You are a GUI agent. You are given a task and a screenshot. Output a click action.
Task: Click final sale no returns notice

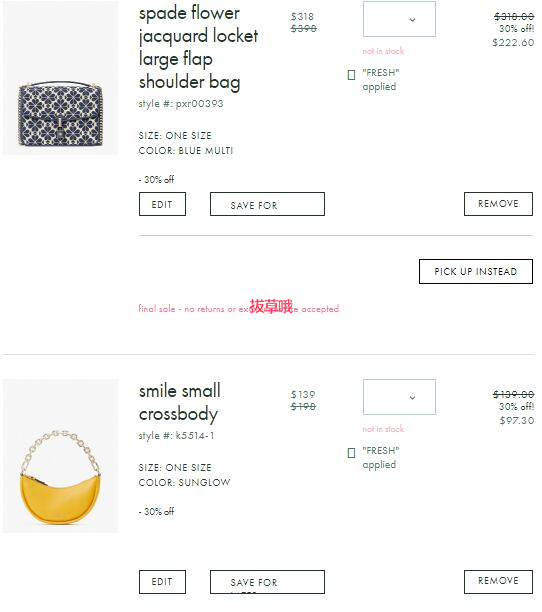(239, 309)
